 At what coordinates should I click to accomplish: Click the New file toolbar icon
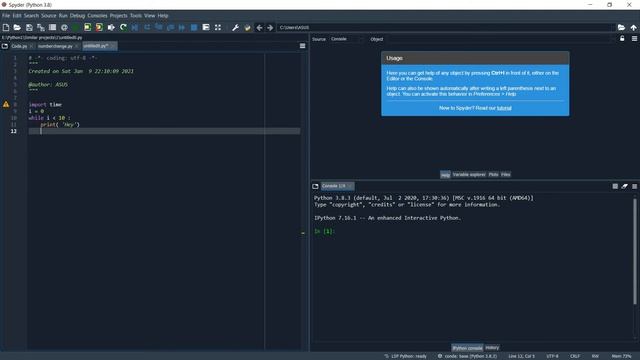pos(6,27)
